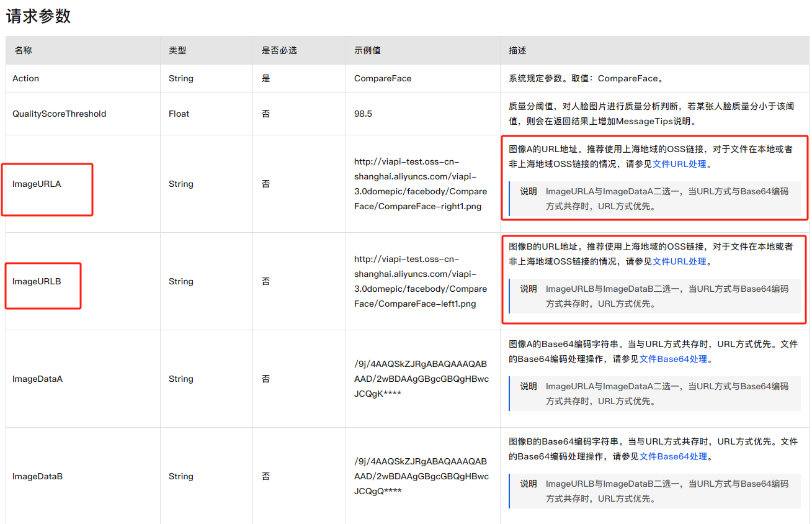Click the 示例值 column header
Viewport: 812px width, 524px height.
pyautogui.click(x=367, y=50)
